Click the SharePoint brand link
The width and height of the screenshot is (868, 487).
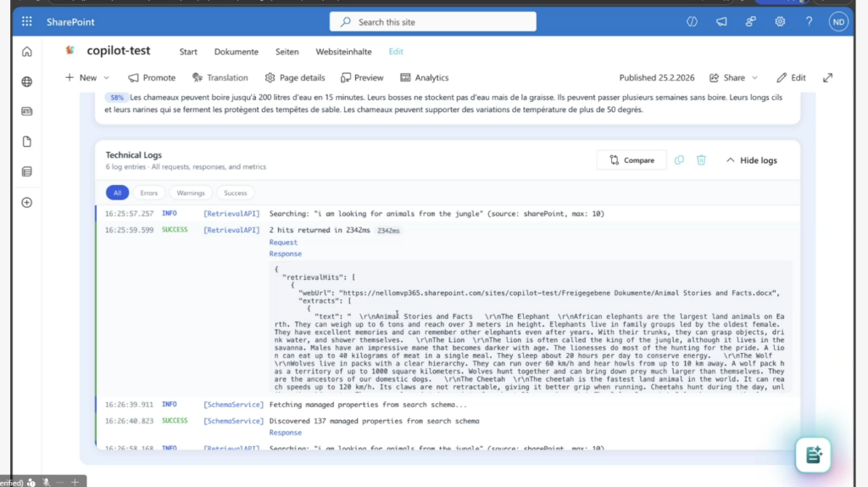click(70, 21)
